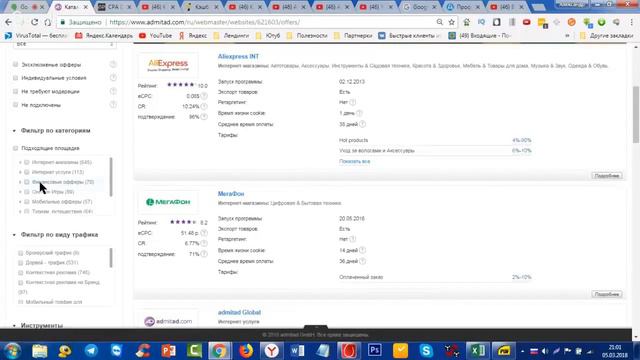Collapse the Фильтр по виду трафика section

(x=14, y=235)
